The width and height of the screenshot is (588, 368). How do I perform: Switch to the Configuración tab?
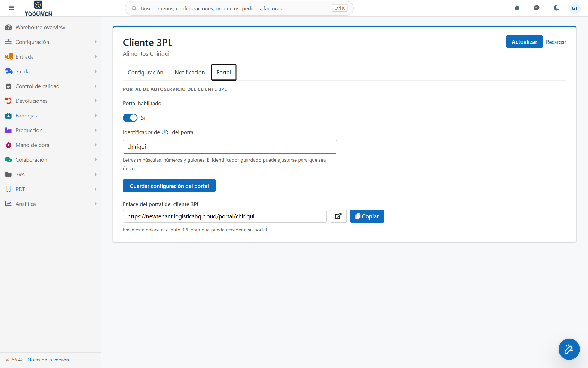tap(145, 72)
